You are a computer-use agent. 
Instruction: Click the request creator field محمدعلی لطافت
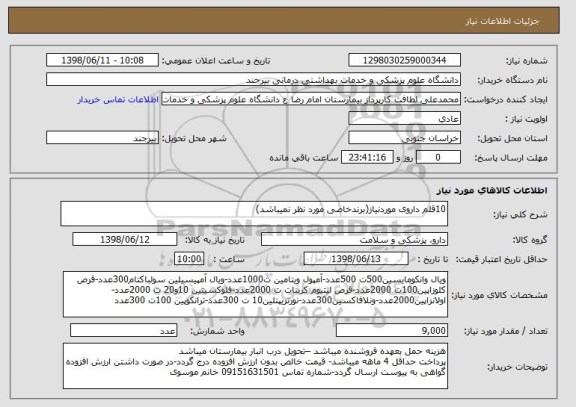click(311, 99)
